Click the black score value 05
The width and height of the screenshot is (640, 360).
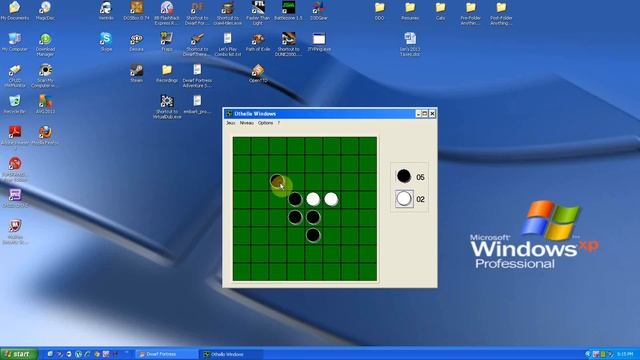click(x=420, y=178)
